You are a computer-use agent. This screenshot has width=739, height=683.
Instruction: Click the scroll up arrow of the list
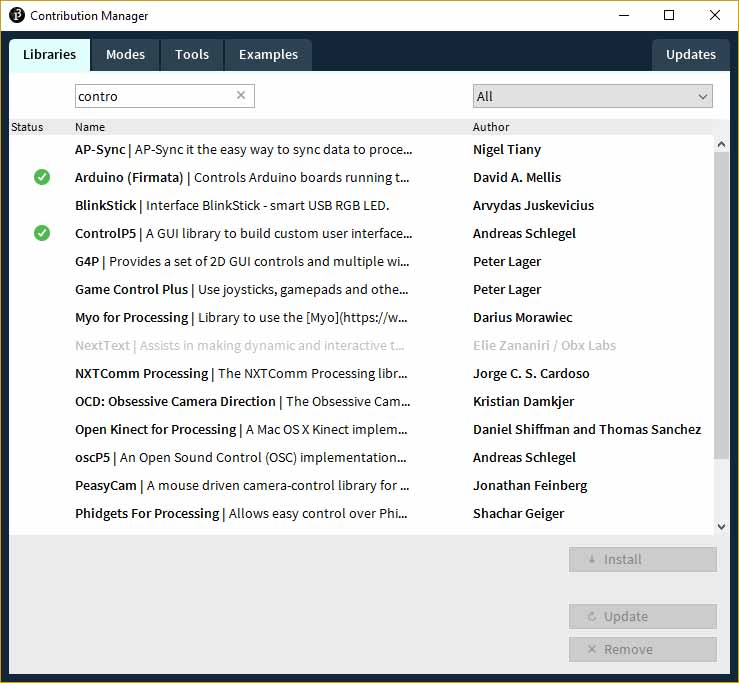click(x=721, y=144)
